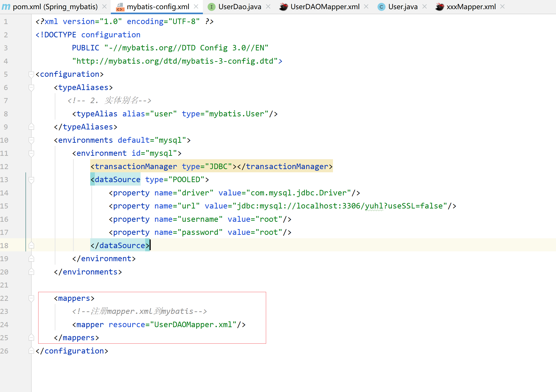Collapse the environment id mysql fold on line 11
The image size is (556, 392).
click(31, 153)
